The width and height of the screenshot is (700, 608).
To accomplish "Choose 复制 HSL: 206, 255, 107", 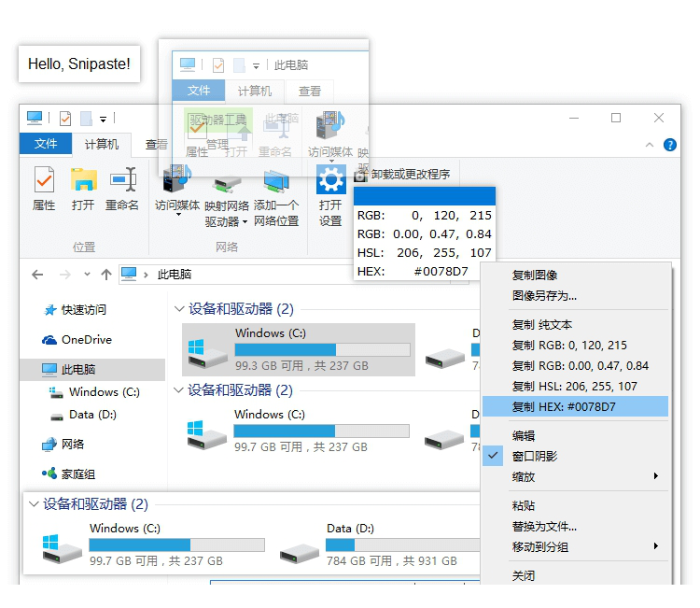I will 575,387.
